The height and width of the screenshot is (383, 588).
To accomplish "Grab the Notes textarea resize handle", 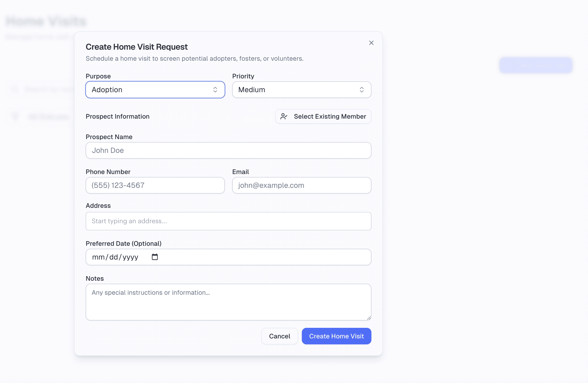I will [x=369, y=318].
